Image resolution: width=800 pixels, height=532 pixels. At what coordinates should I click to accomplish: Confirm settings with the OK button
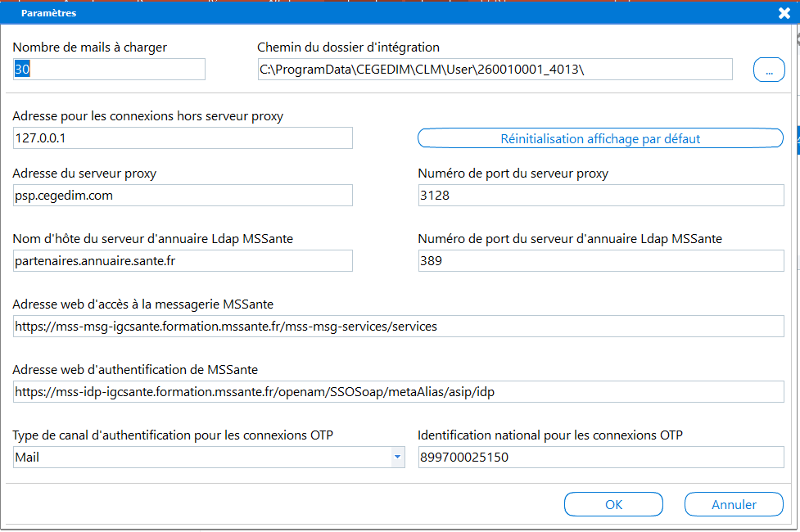(x=613, y=504)
